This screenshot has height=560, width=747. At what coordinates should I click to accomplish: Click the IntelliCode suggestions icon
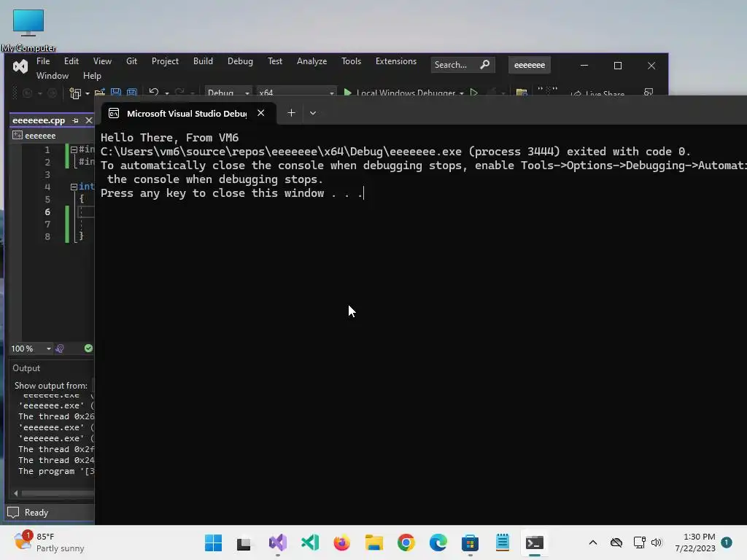click(x=60, y=349)
